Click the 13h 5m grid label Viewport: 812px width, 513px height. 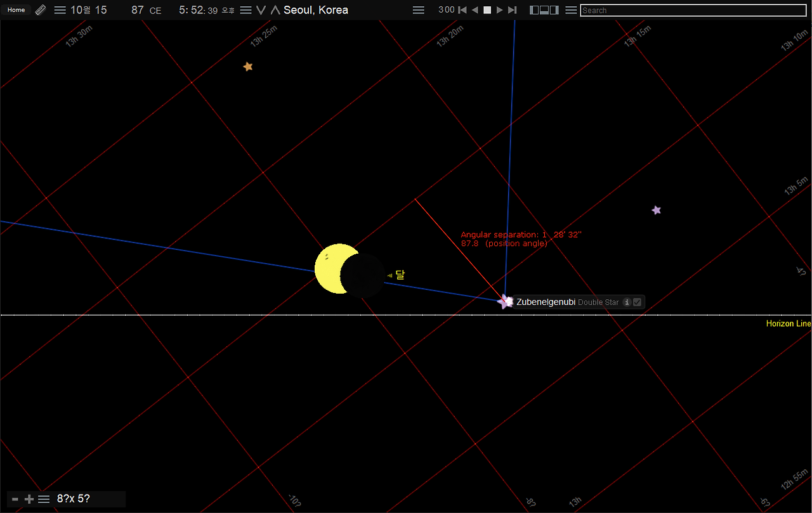click(796, 186)
